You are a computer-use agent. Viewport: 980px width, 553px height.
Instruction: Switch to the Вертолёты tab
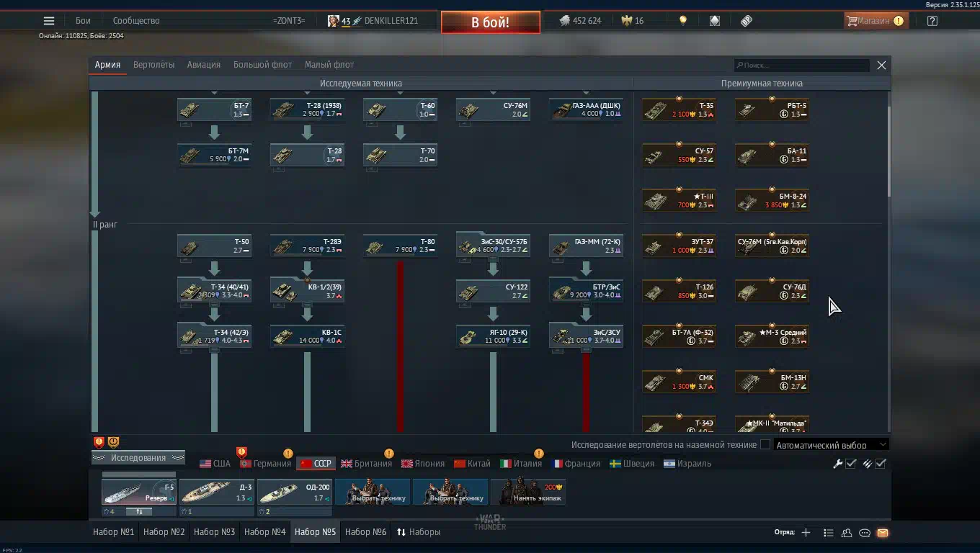click(153, 65)
